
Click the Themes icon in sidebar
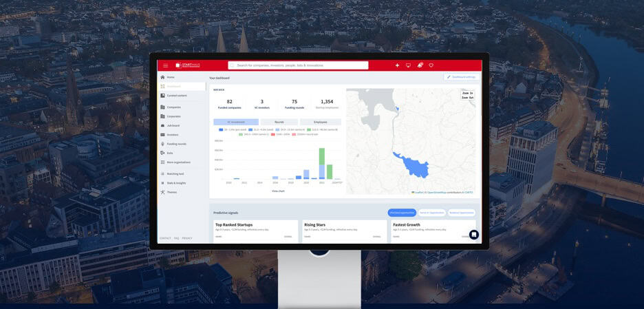point(162,192)
